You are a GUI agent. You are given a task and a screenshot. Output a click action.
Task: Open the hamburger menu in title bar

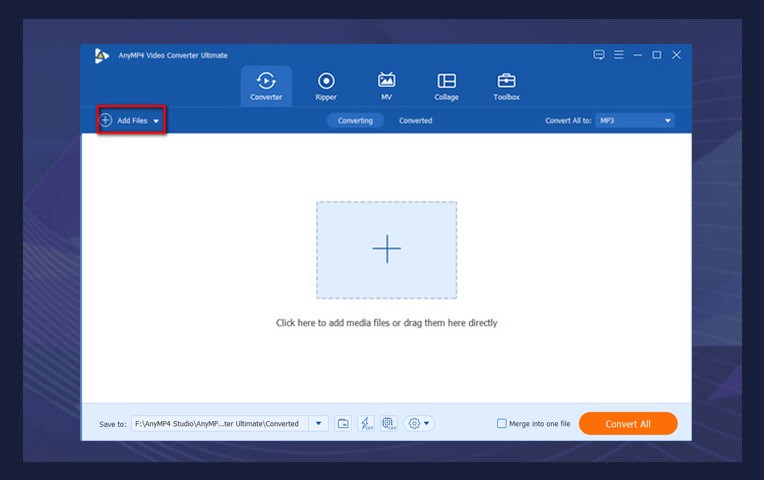[619, 55]
